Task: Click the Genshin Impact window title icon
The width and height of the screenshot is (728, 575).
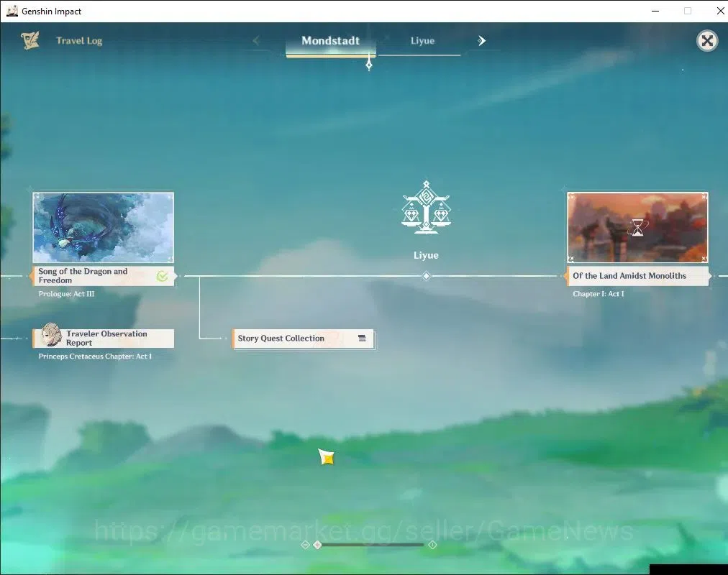Action: point(12,11)
